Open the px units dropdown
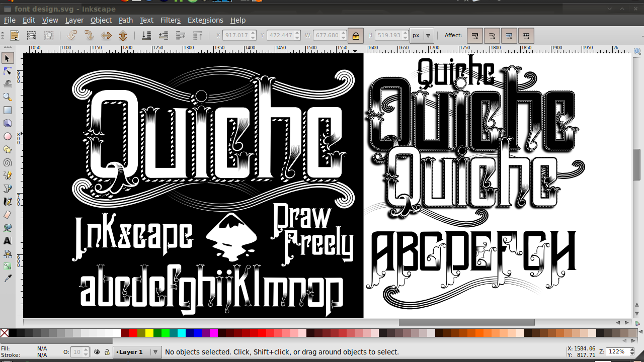 tap(422, 36)
